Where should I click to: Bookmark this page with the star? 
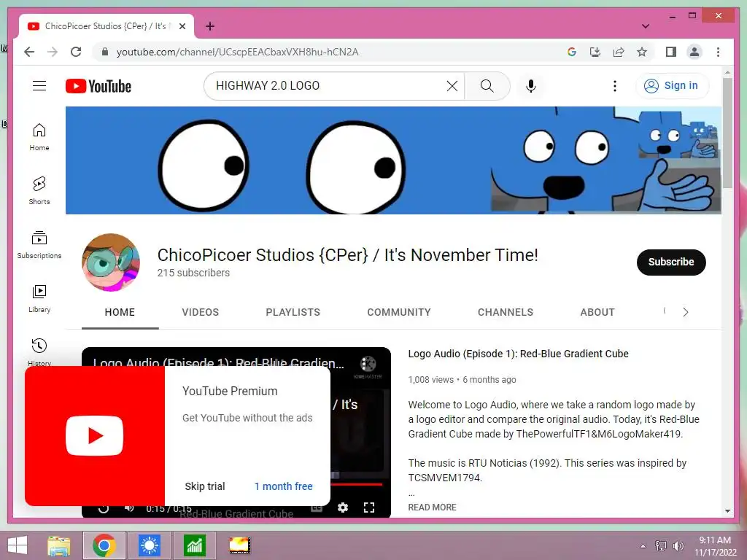tap(642, 52)
